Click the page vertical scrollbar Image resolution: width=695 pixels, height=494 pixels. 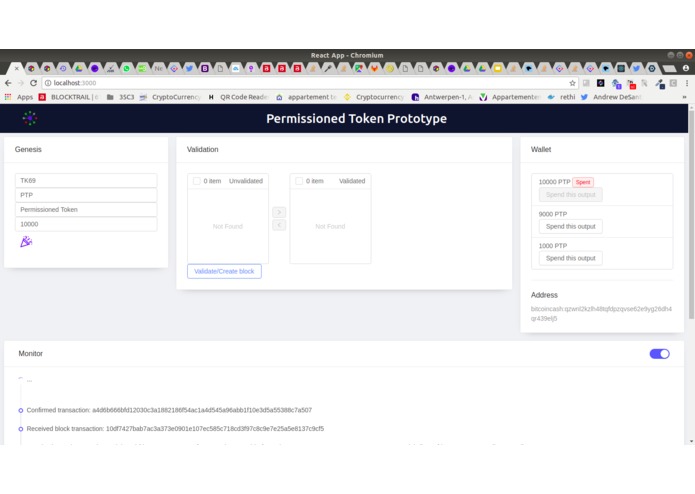pyautogui.click(x=691, y=215)
